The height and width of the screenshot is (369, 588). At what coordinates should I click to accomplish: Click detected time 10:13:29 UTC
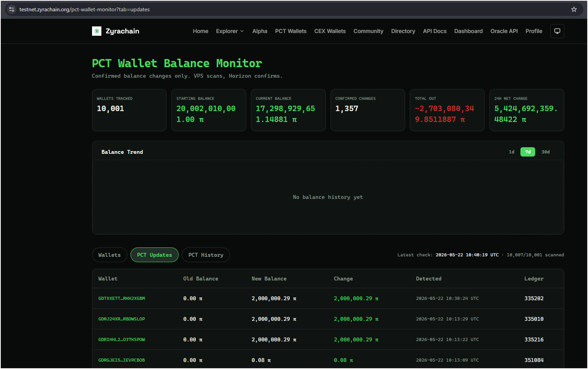(x=447, y=319)
